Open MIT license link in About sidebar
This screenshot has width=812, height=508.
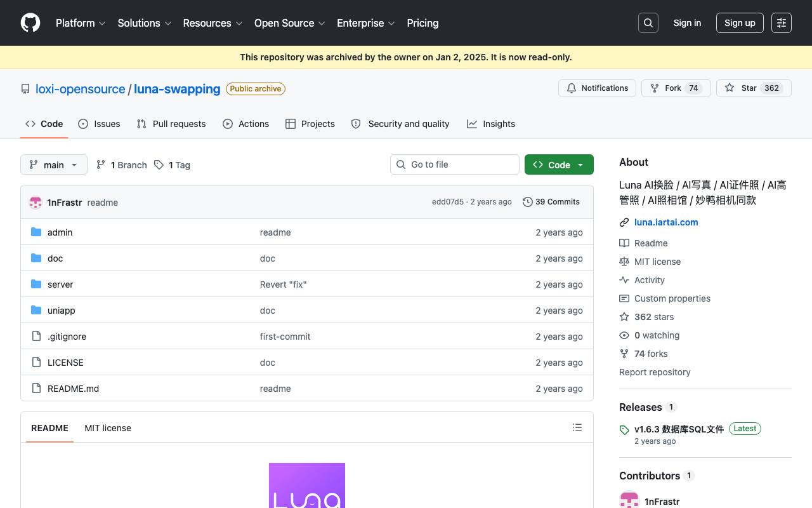650,262
